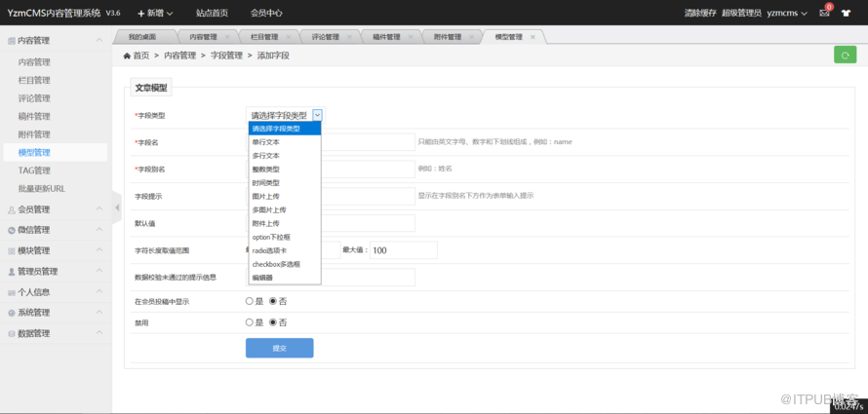Image resolution: width=868 pixels, height=414 pixels.
Task: Choose 整数类型 from field type list
Action: click(285, 169)
